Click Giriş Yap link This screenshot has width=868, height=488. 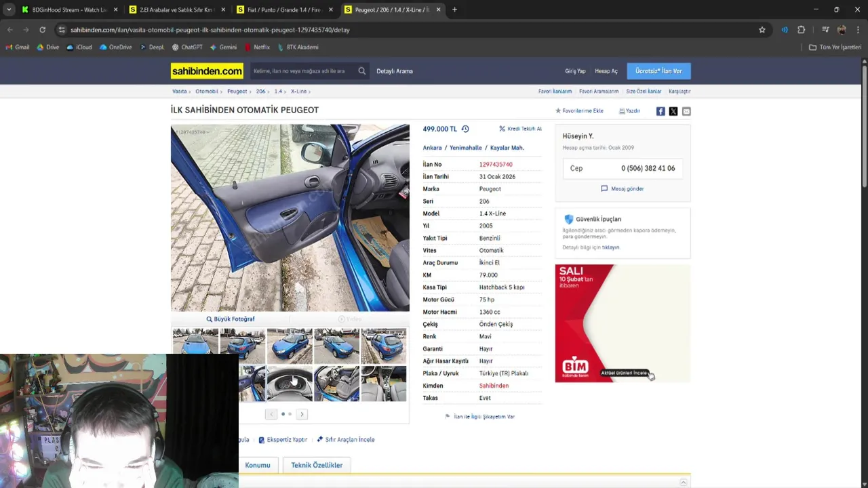(x=575, y=71)
